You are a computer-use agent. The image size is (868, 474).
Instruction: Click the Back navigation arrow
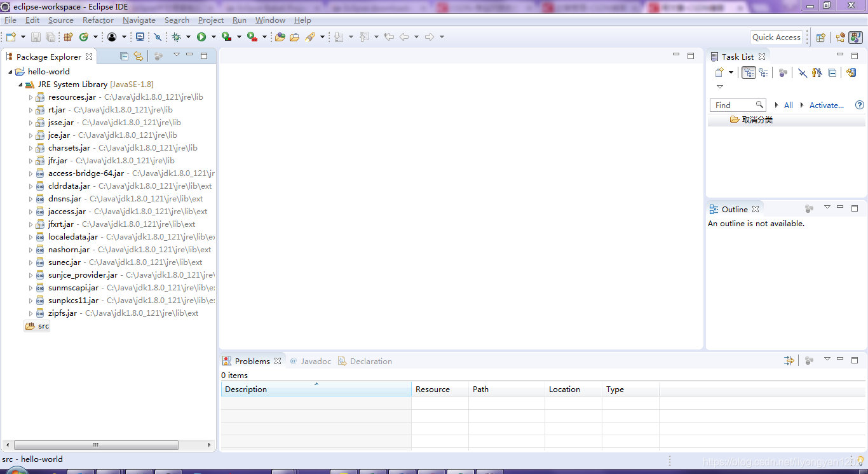pyautogui.click(x=404, y=37)
